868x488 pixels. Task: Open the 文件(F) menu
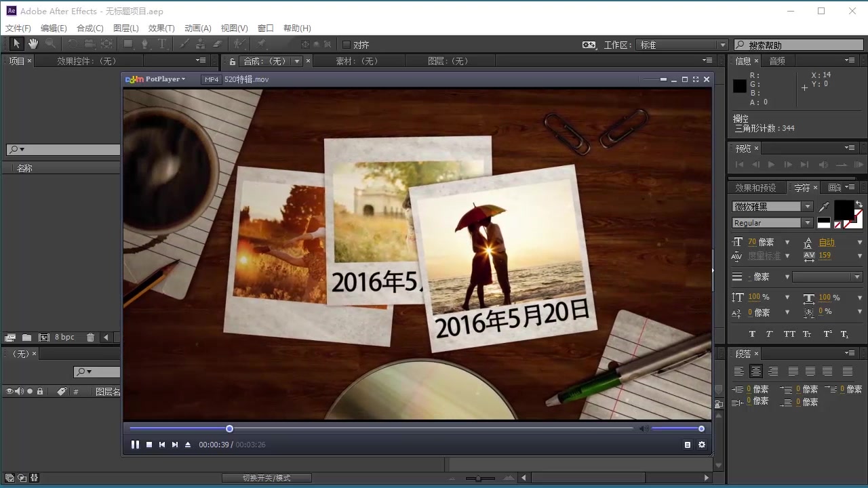[x=18, y=28]
